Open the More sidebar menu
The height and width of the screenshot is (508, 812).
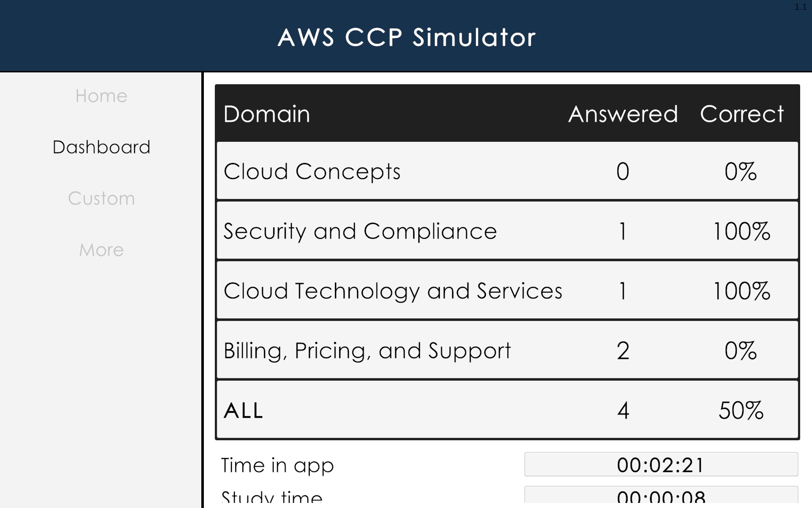(101, 250)
